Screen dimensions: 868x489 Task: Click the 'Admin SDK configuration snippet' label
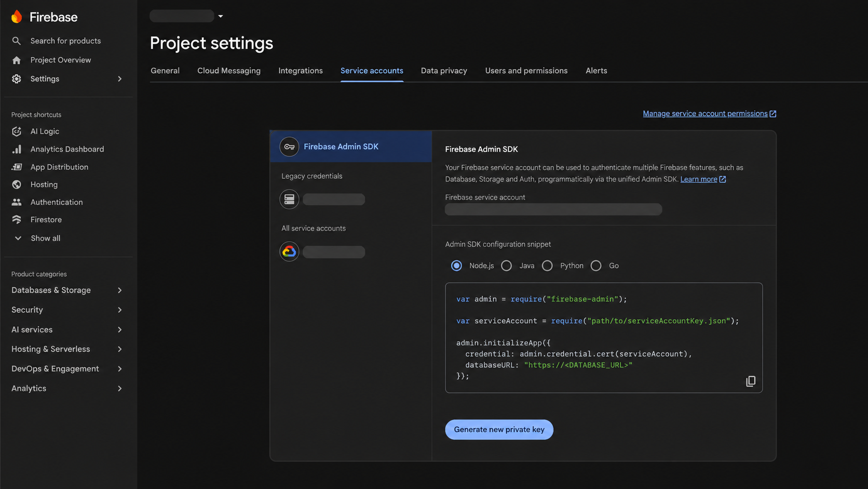pyautogui.click(x=498, y=244)
